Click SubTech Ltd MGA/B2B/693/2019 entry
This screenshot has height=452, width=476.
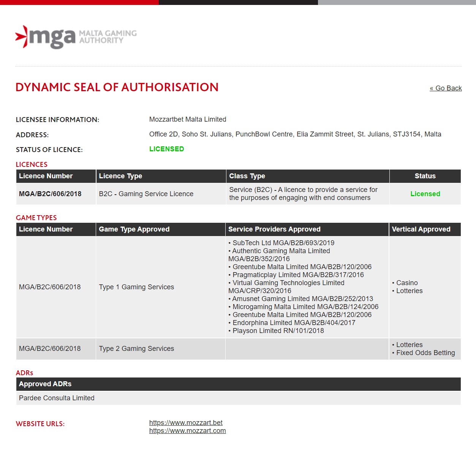[281, 243]
